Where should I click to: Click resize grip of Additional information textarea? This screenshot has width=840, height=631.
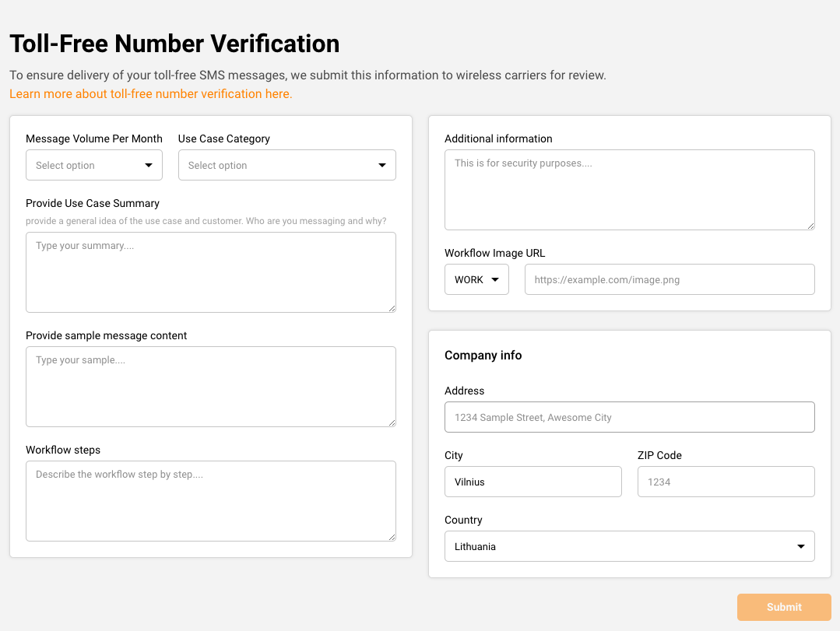tap(810, 226)
